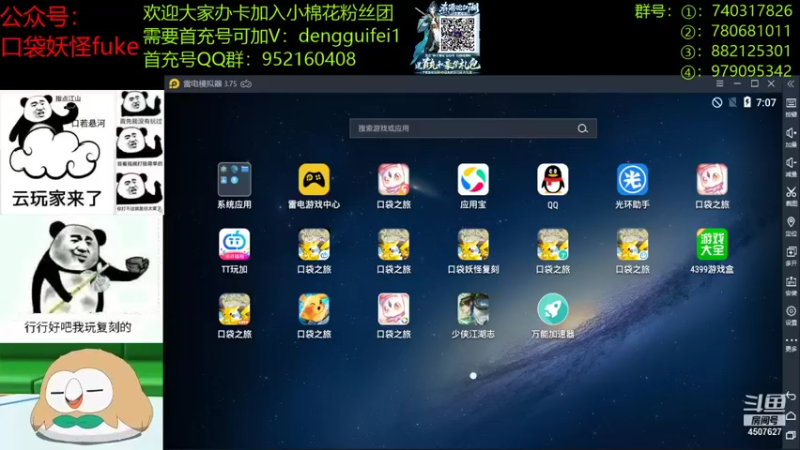Open 多开 multi-instance tool
The width and height of the screenshot is (800, 450).
click(x=791, y=255)
